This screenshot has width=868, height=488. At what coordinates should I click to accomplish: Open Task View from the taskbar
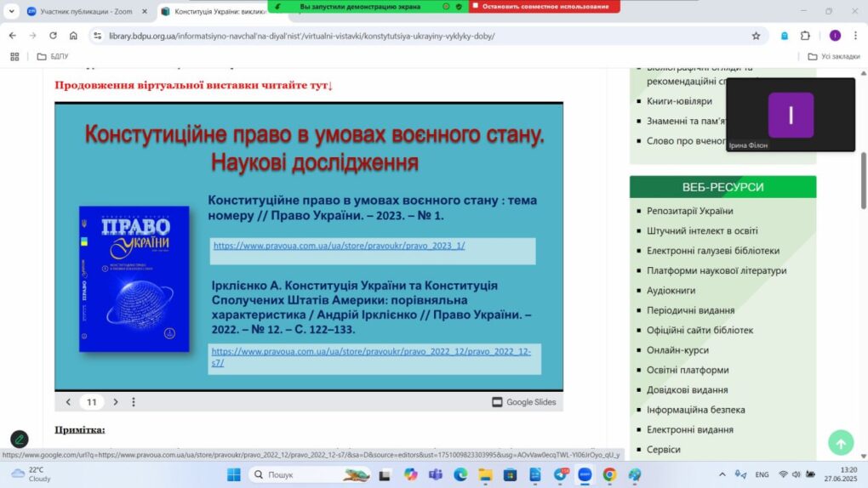click(384, 474)
